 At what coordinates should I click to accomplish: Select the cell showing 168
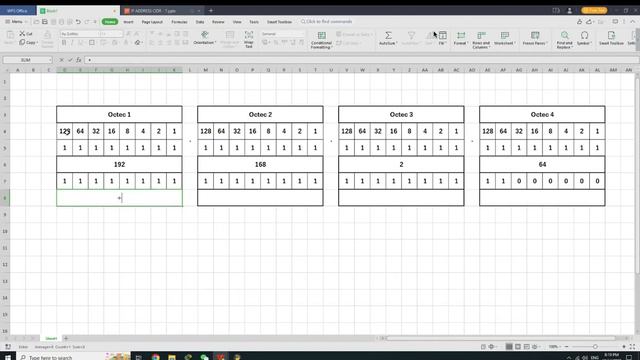tap(260, 164)
